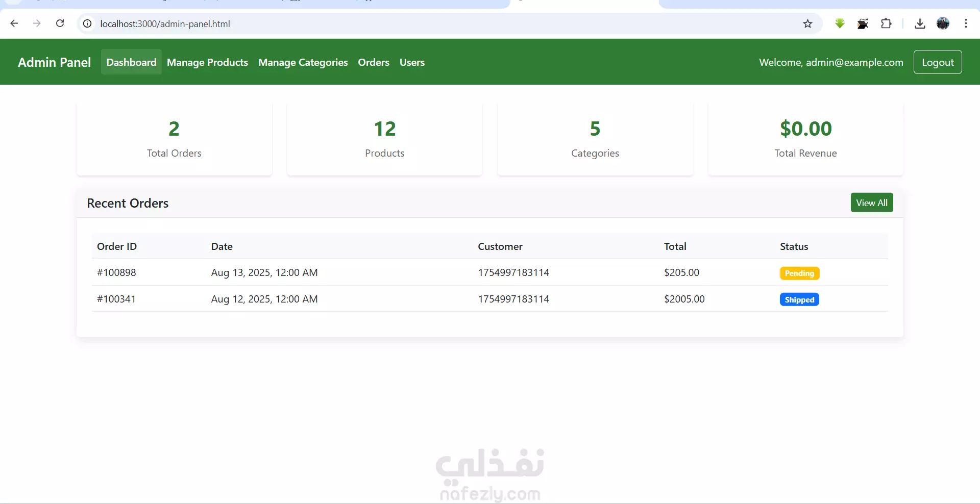Select order #100341

click(116, 299)
